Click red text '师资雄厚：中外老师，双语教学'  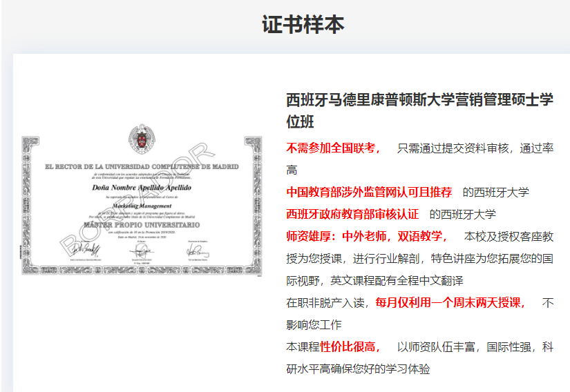click(x=363, y=236)
